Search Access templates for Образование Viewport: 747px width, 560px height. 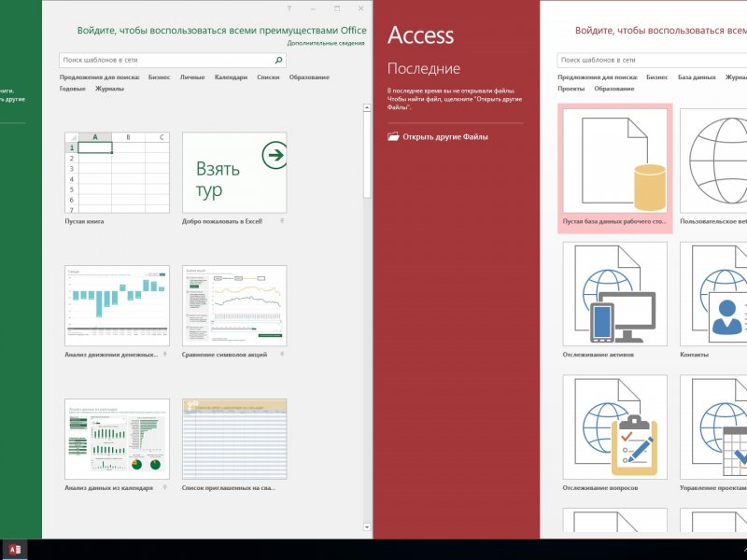pyautogui.click(x=614, y=89)
